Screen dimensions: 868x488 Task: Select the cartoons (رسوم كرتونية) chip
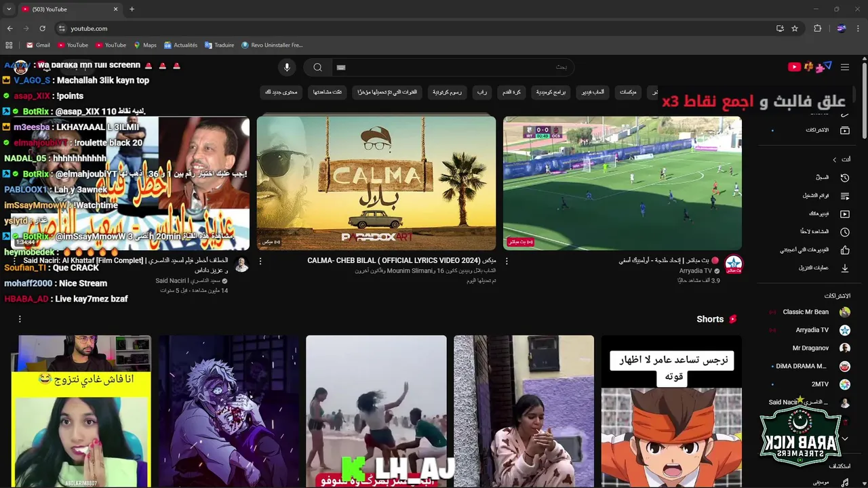point(448,92)
